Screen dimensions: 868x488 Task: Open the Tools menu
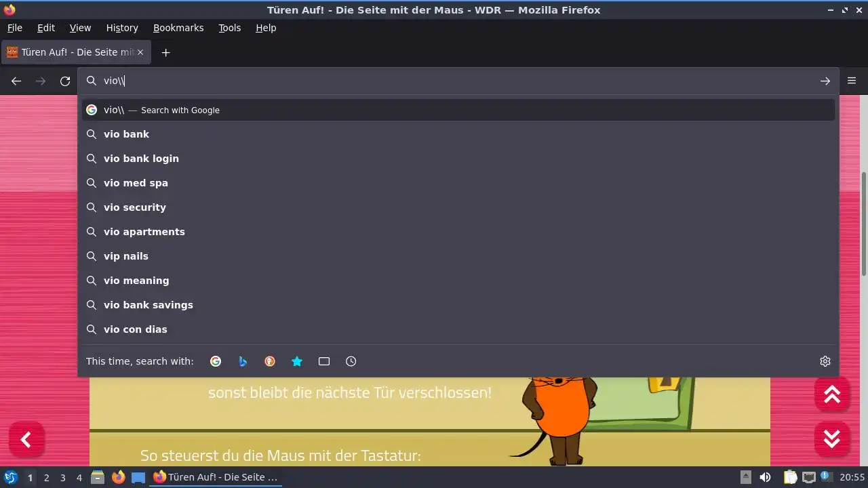click(x=230, y=28)
